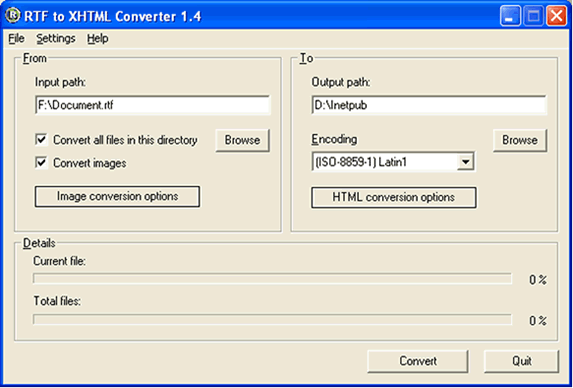Open HTML conversion options

[394, 198]
